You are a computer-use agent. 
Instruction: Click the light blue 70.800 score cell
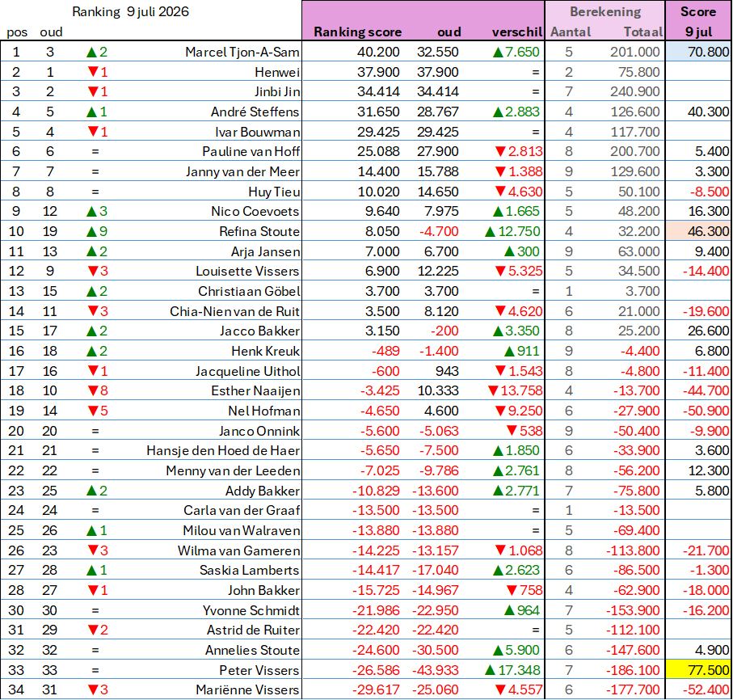698,52
